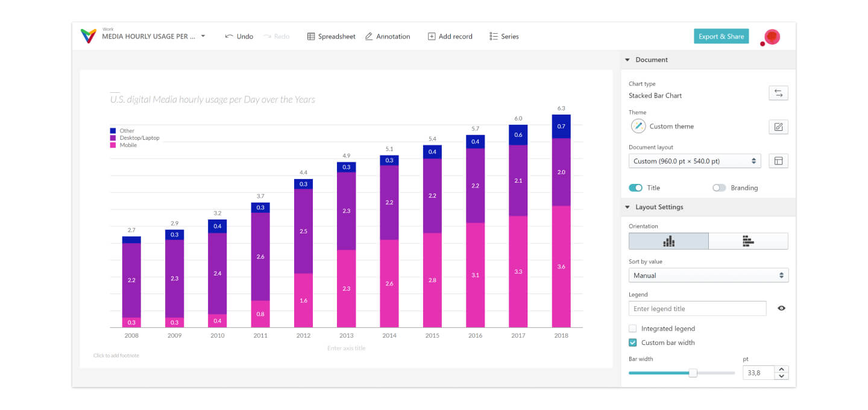The height and width of the screenshot is (410, 868).
Task: Open the Spreadsheet view
Action: click(331, 37)
